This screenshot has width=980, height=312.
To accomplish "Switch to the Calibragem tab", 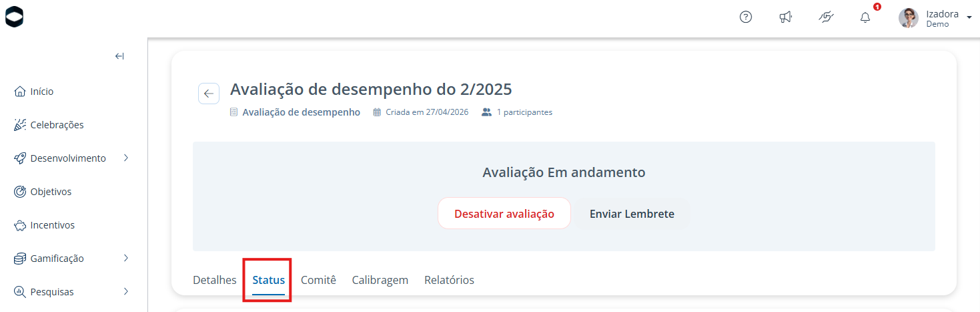I will point(380,280).
